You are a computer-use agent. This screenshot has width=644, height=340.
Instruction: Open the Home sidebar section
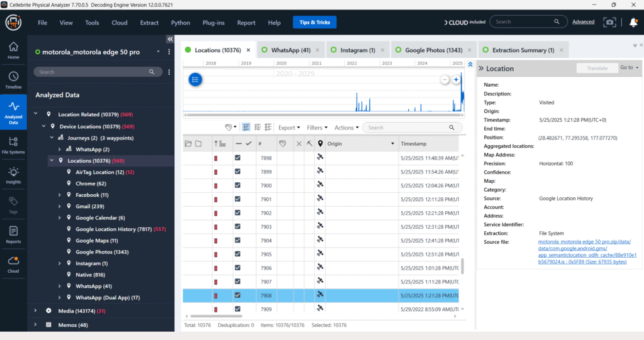(14, 51)
